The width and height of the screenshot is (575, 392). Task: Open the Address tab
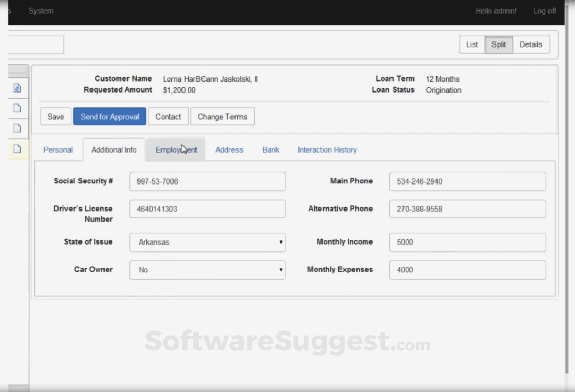click(x=229, y=149)
